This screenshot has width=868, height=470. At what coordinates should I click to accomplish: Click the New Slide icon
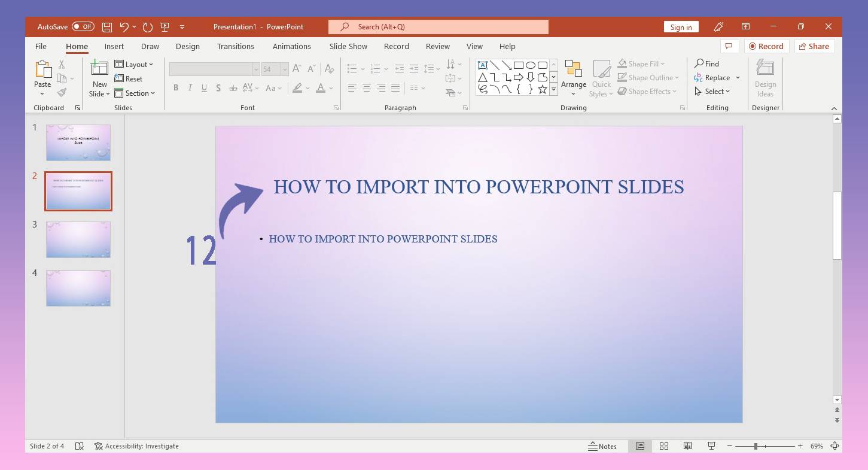pyautogui.click(x=99, y=68)
